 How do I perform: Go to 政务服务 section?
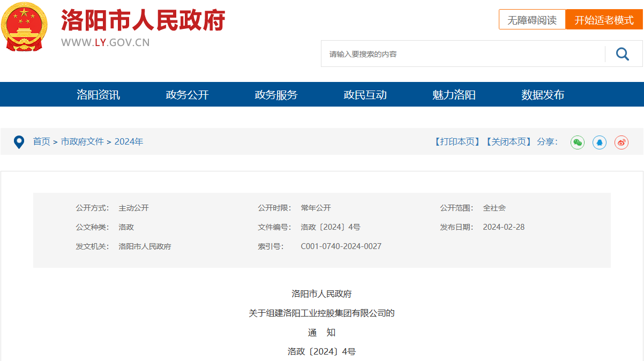coord(276,95)
